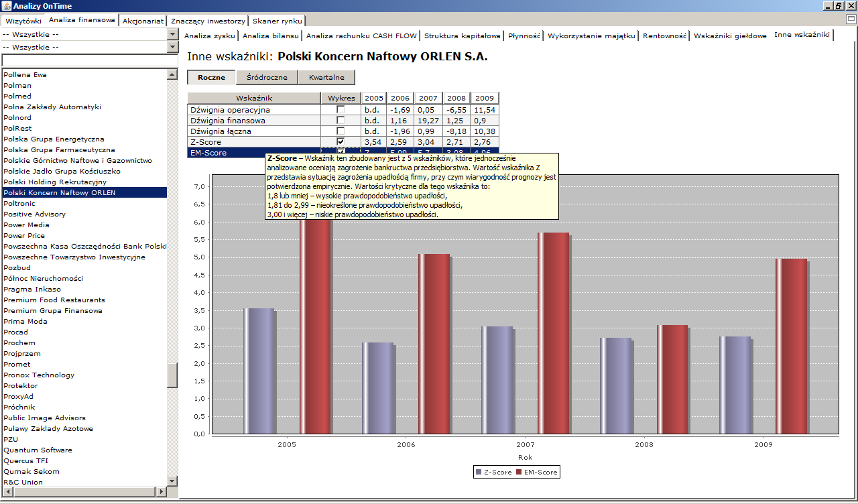858x504 pixels.
Task: Select Public Image Advisors
Action: pyautogui.click(x=84, y=418)
